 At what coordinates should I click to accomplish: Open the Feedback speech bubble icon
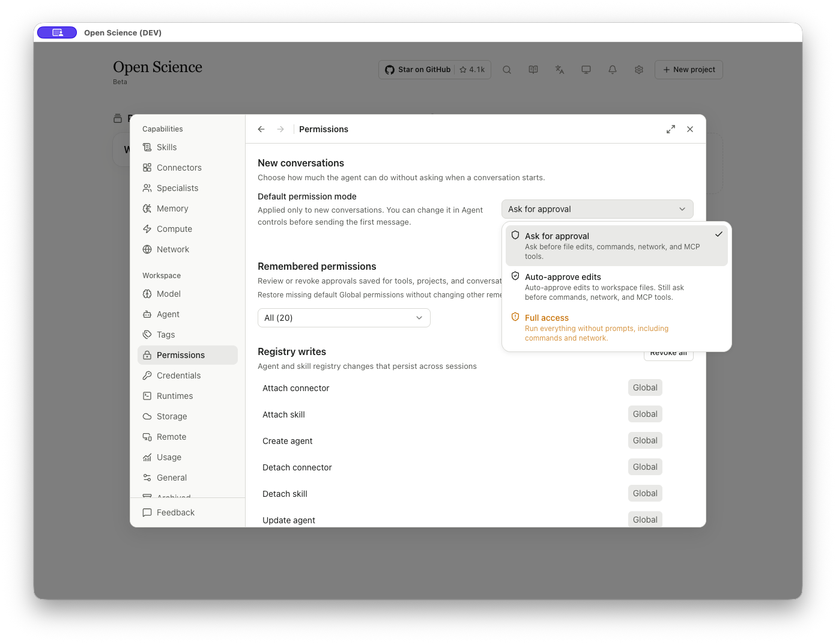tap(147, 512)
